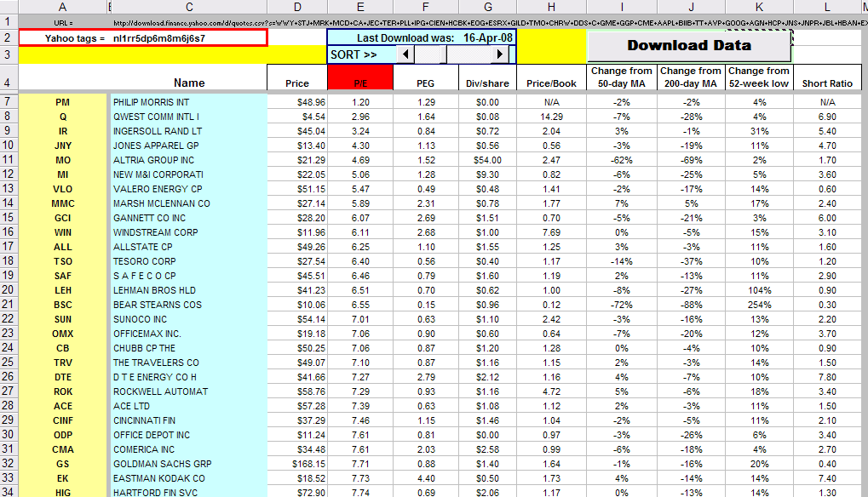
Task: Select column D header
Action: pyautogui.click(x=297, y=7)
